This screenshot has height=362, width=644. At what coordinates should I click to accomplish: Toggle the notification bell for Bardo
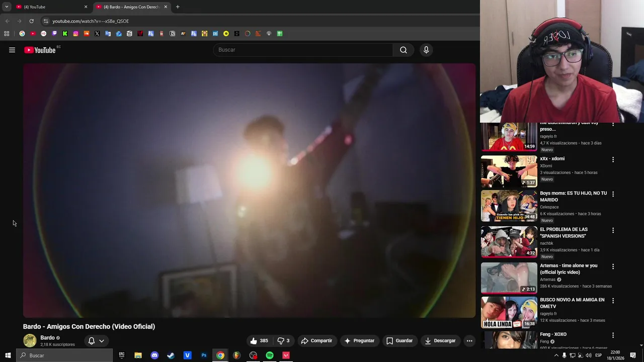coord(92,341)
